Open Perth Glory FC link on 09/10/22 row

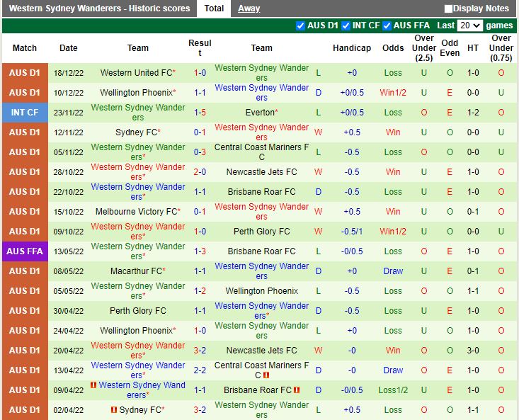pos(261,232)
